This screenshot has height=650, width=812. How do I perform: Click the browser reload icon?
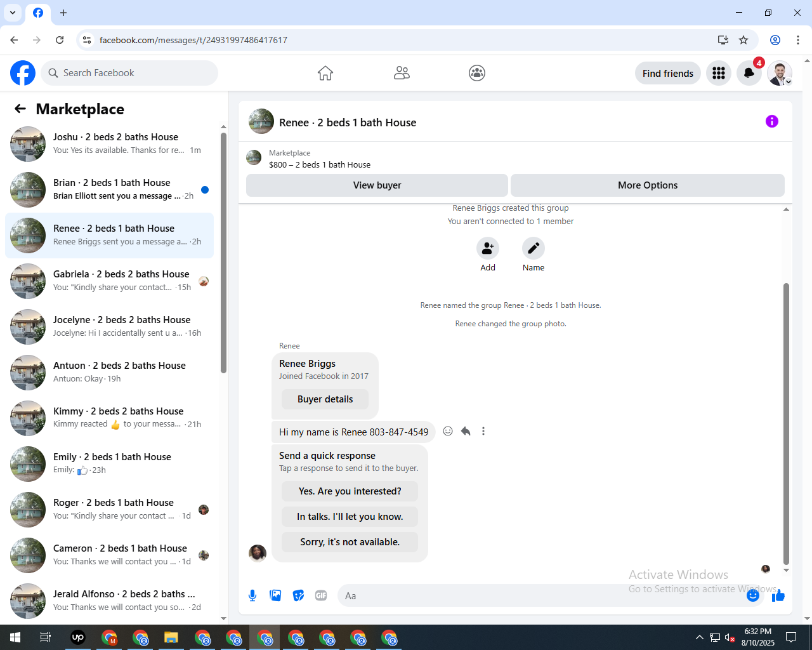click(x=60, y=40)
